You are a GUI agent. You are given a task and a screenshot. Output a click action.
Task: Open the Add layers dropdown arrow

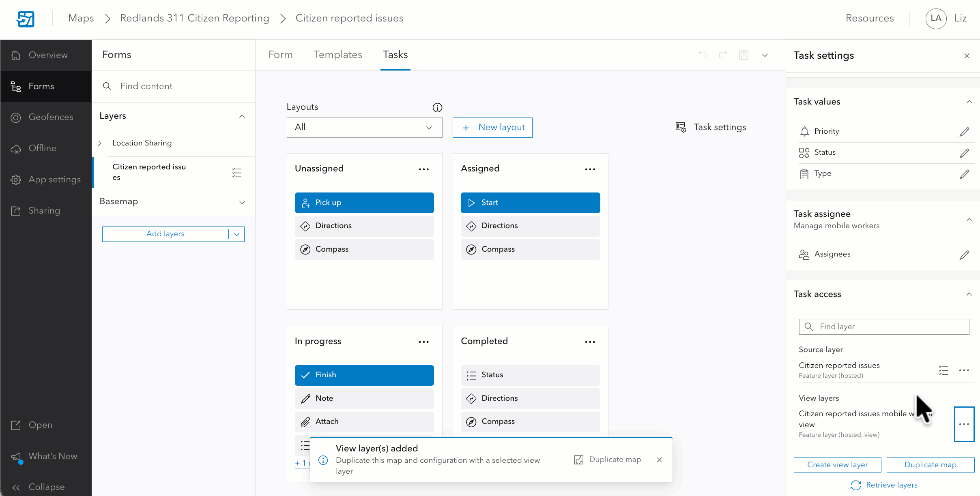tap(237, 234)
